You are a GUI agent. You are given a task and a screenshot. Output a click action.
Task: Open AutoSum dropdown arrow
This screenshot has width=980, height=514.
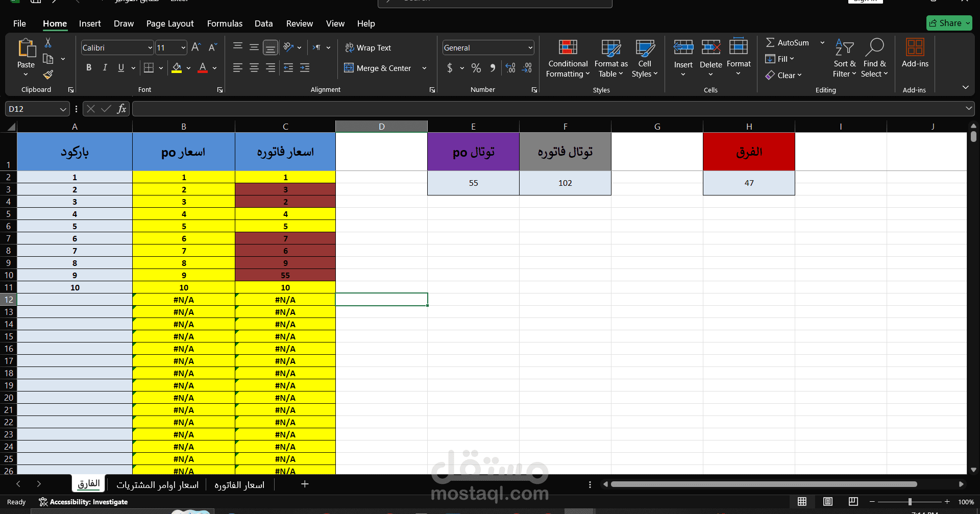click(x=822, y=43)
